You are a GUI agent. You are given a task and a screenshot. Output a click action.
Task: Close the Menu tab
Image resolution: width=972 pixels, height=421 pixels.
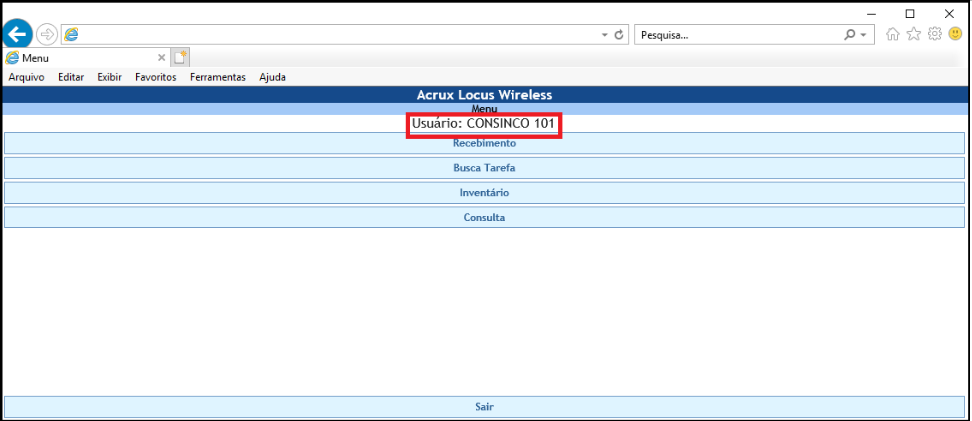(x=161, y=58)
